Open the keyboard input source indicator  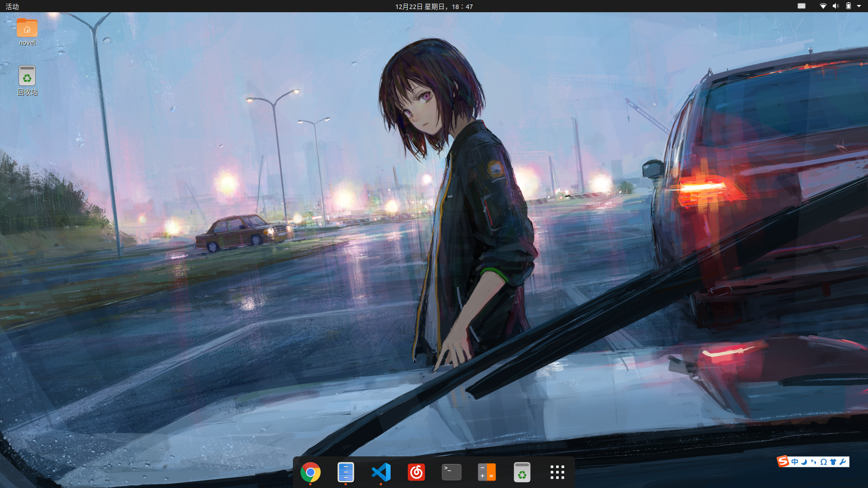802,6
